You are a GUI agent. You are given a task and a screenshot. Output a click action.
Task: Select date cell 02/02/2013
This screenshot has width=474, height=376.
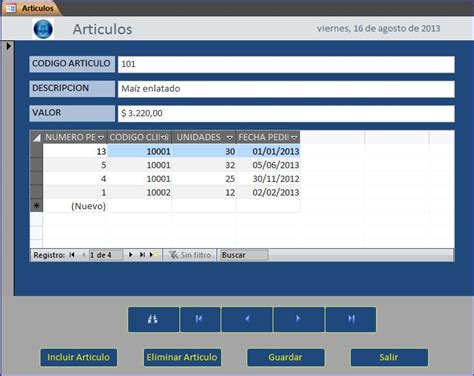(x=268, y=192)
